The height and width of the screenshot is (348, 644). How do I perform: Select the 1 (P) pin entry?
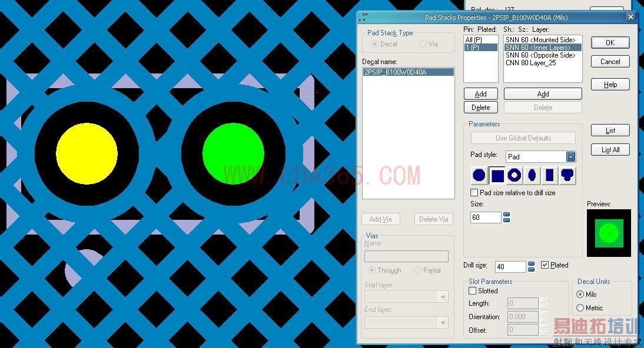[x=480, y=48]
